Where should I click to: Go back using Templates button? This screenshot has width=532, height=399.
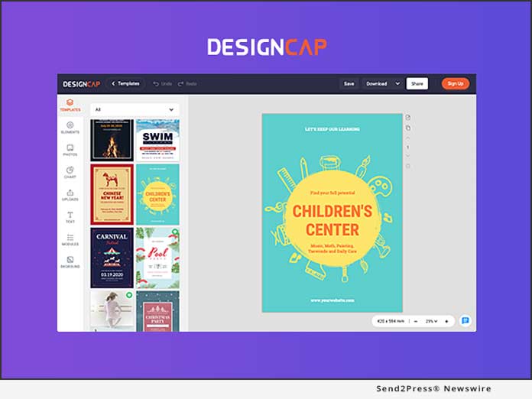click(x=125, y=83)
